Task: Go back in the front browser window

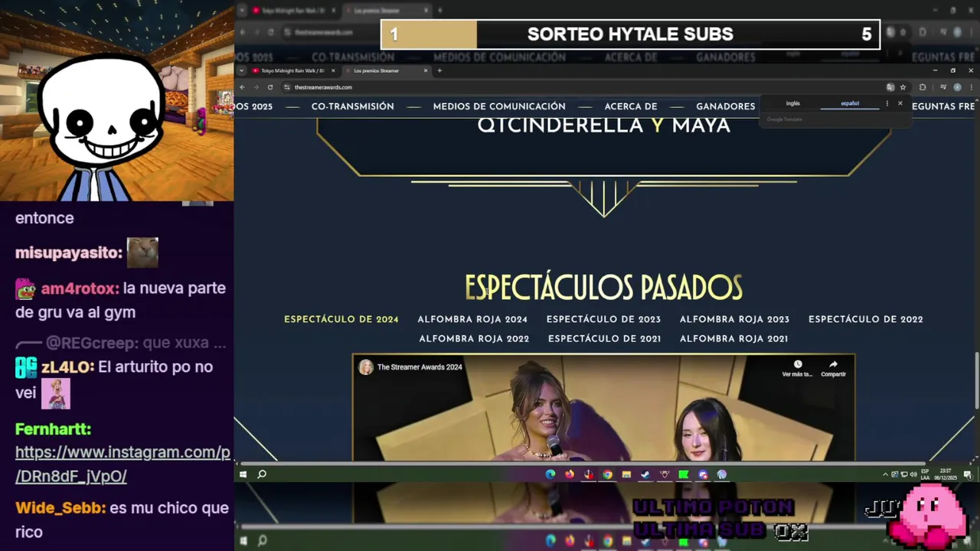Action: pyautogui.click(x=243, y=87)
